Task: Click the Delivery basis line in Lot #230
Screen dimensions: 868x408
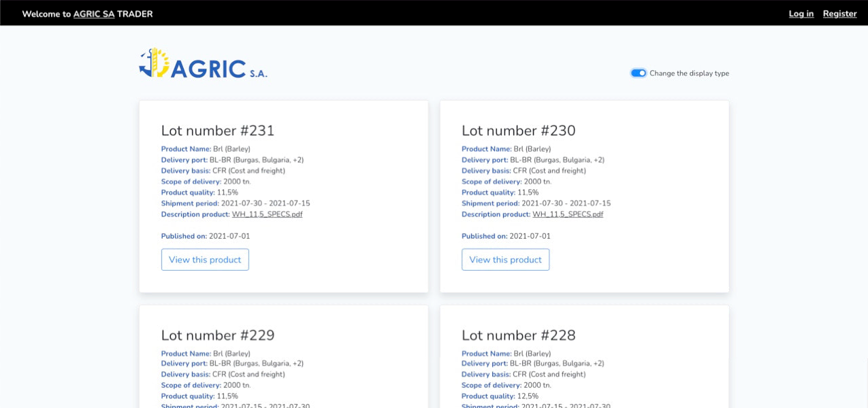Action: tap(524, 171)
